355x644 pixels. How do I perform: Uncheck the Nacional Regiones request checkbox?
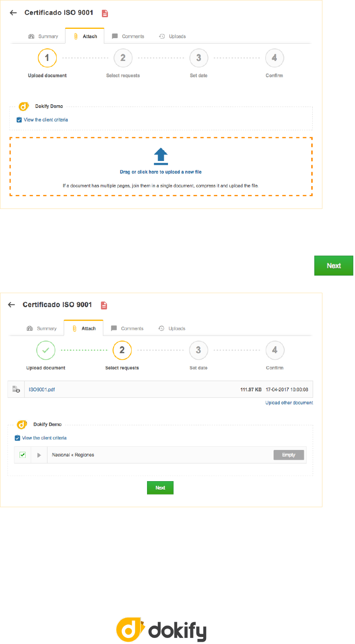tap(22, 455)
